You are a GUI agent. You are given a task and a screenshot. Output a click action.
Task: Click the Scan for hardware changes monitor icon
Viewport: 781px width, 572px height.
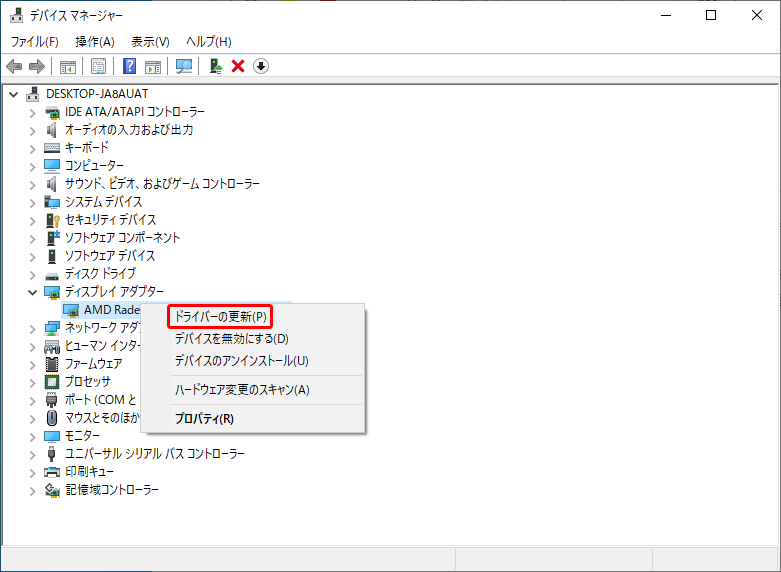click(184, 66)
